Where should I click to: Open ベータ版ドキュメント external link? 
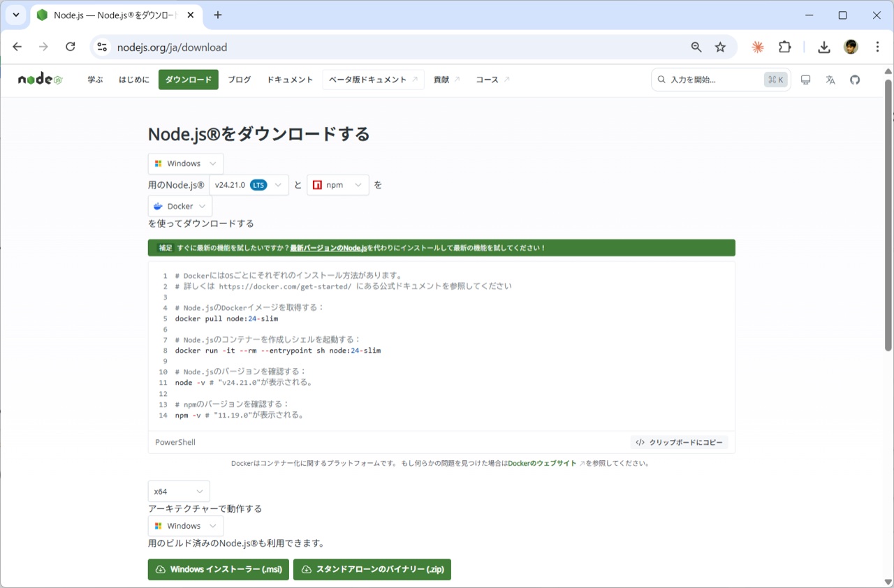pos(373,80)
